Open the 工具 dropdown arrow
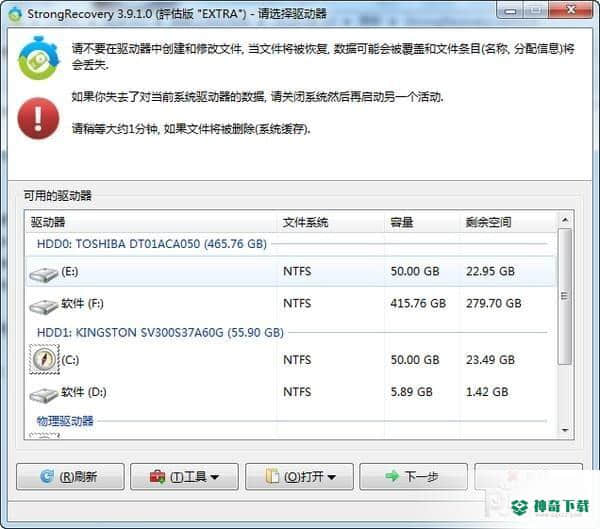 click(215, 477)
